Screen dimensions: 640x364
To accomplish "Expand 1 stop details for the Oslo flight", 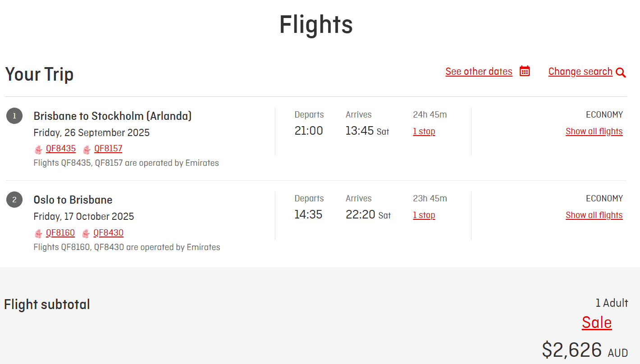I will click(424, 215).
